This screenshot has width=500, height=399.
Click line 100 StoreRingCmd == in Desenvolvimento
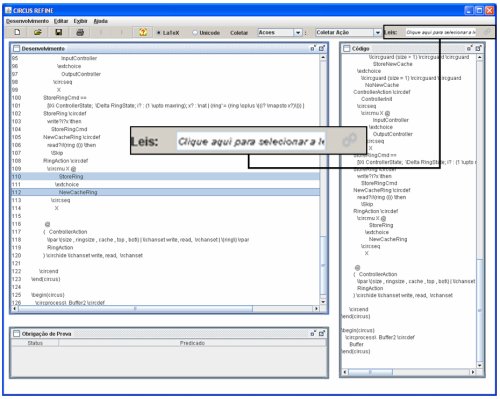65,98
